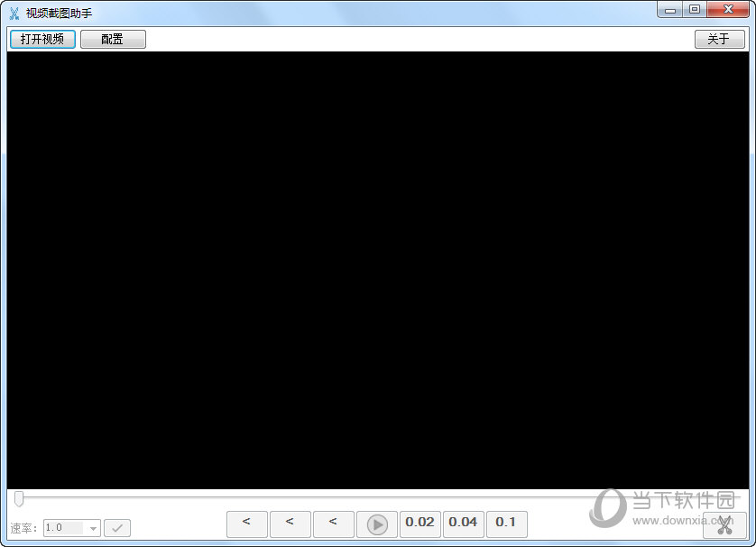The height and width of the screenshot is (547, 756).
Task: Expand the 速率 playback rate dropdown
Action: click(x=93, y=528)
